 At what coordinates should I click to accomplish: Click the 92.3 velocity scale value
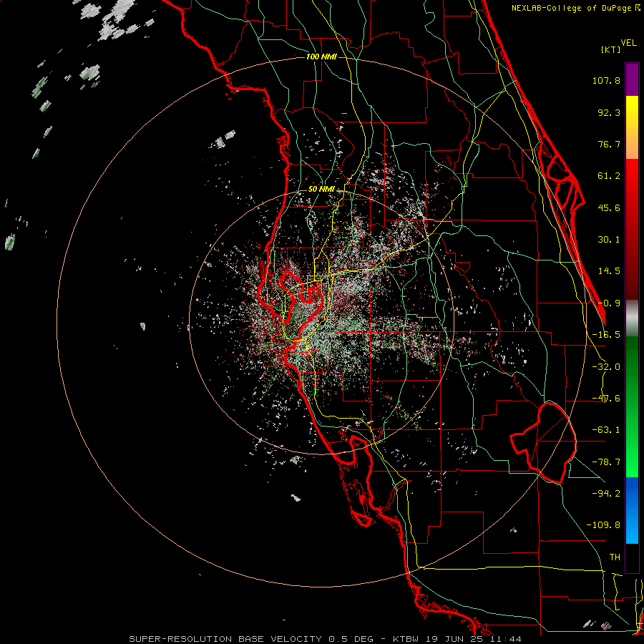click(609, 112)
